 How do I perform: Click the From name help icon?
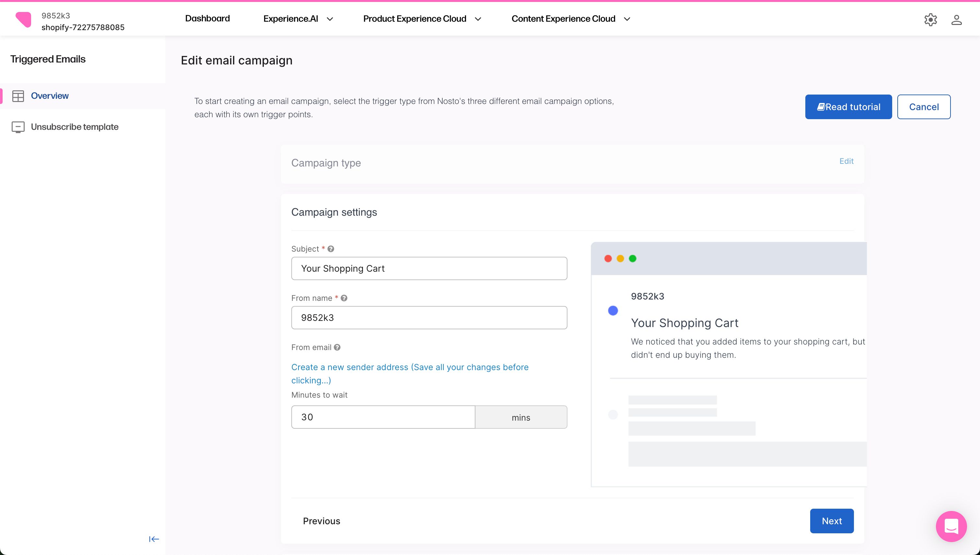coord(344,298)
